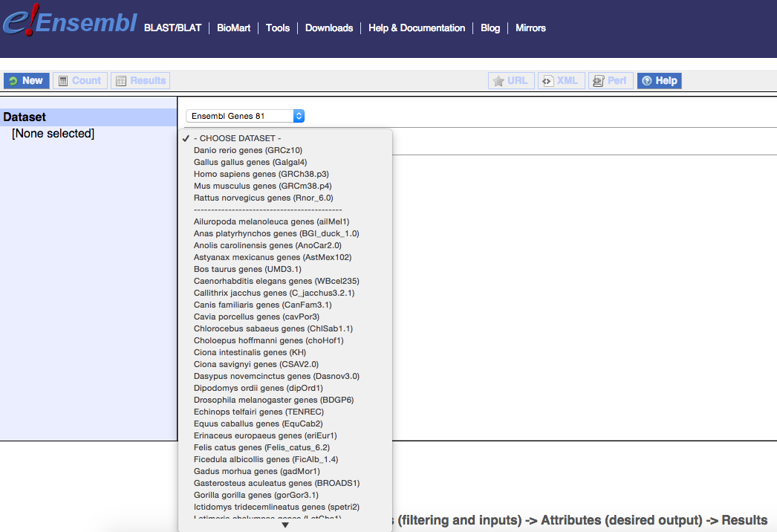Open the Mirrors navigation link

[530, 28]
